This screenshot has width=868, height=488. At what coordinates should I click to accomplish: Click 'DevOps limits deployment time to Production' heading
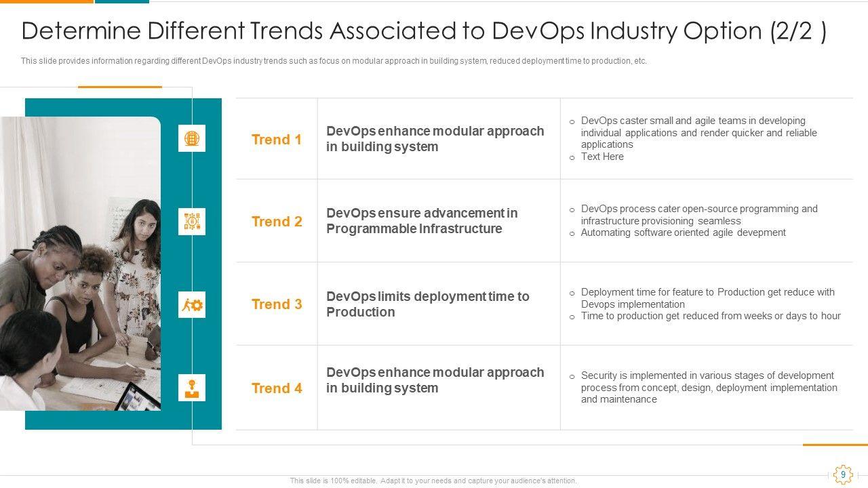tap(427, 304)
